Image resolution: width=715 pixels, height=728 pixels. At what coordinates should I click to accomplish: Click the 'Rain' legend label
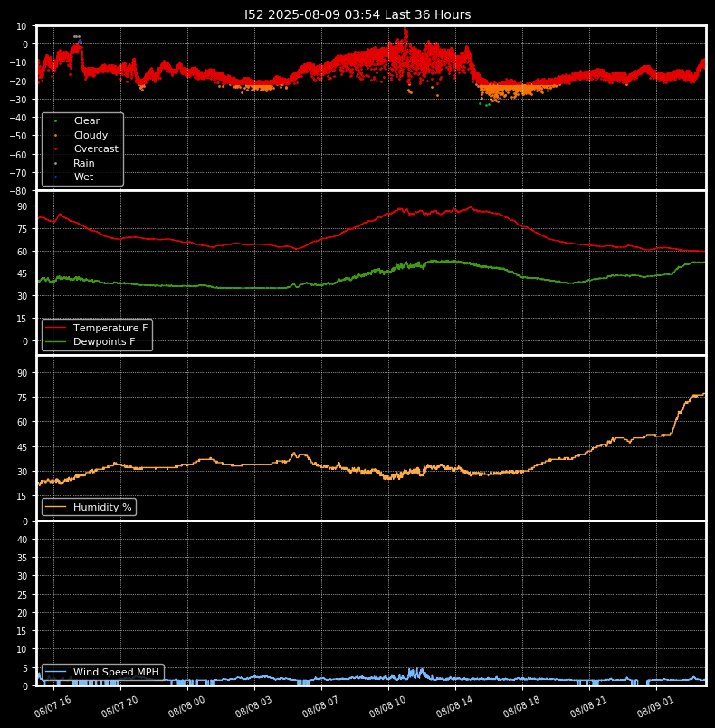click(x=84, y=163)
